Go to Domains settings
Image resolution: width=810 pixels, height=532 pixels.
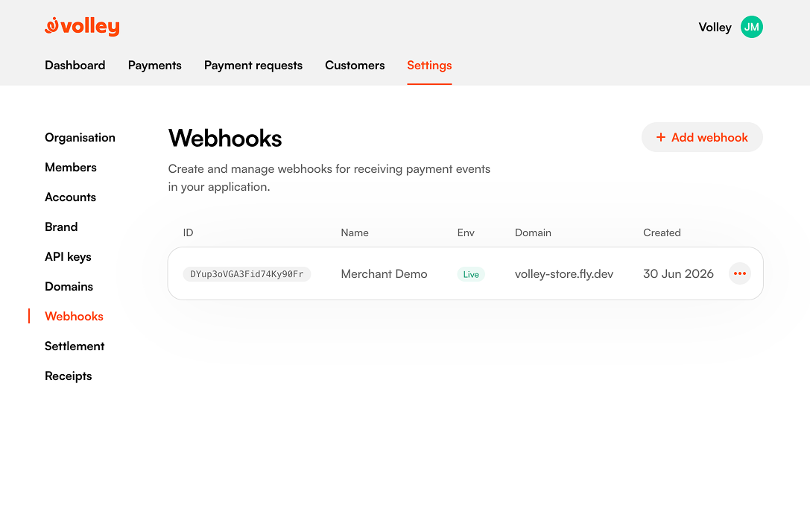click(69, 287)
